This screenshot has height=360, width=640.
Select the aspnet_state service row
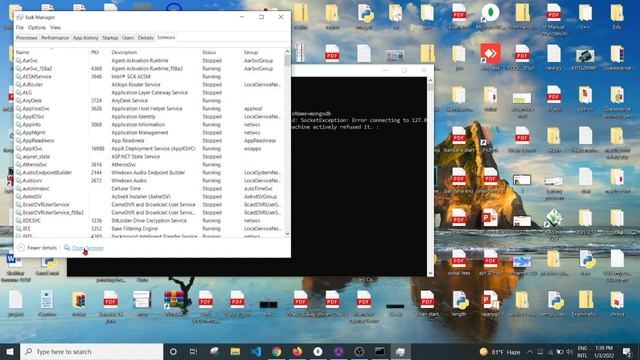(x=149, y=156)
